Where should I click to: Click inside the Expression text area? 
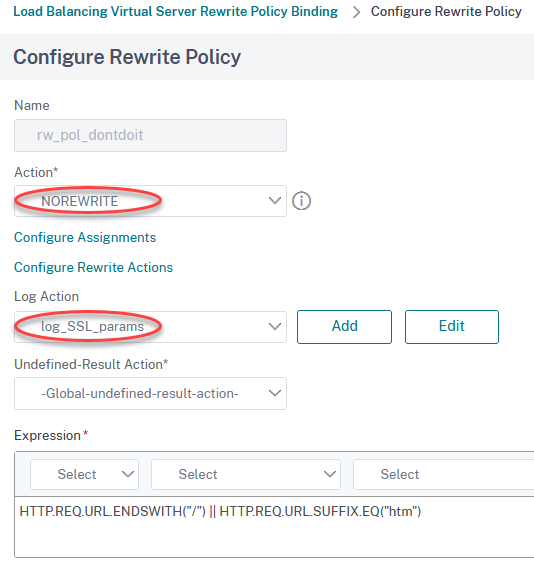coord(274,527)
